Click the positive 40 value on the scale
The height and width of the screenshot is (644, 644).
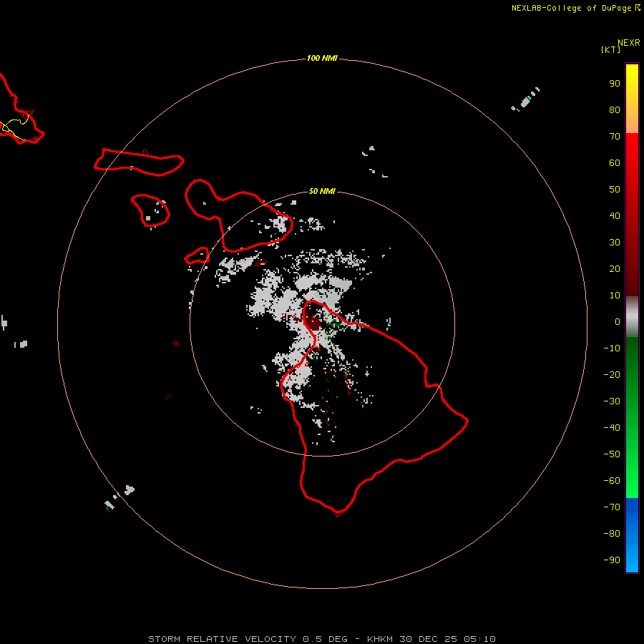pyautogui.click(x=615, y=215)
